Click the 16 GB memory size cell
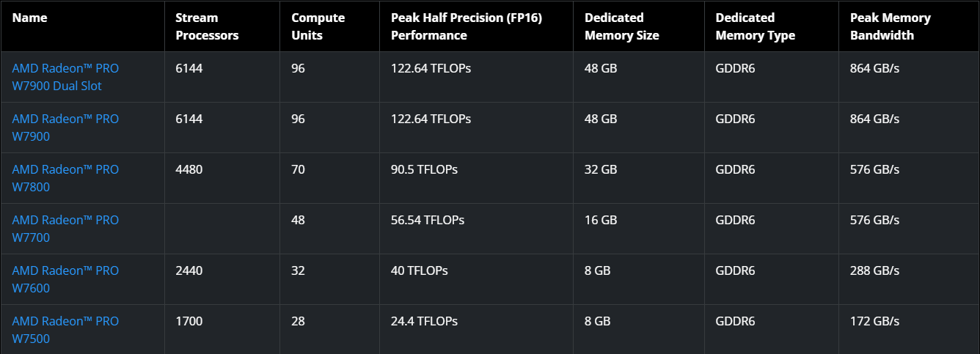Viewport: 980px width, 354px height. (x=601, y=220)
